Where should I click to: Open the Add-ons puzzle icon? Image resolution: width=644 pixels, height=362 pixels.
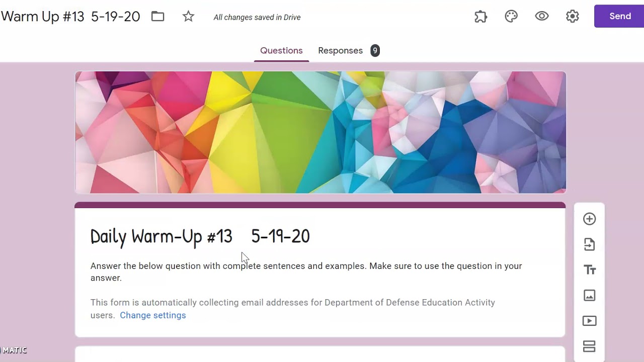480,17
